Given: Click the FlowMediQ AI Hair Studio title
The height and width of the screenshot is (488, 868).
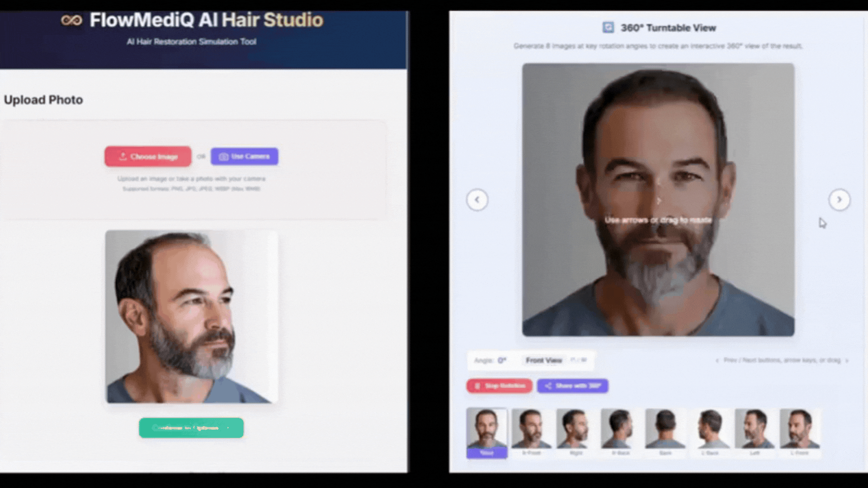Looking at the screenshot, I should 206,20.
